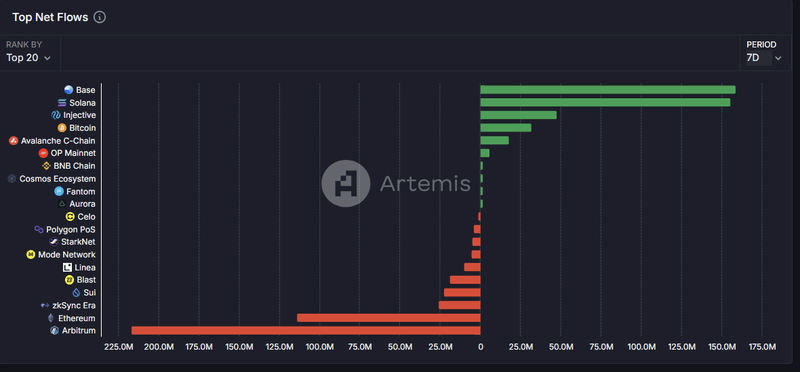Select the Avalanche C-Chain green bar
This screenshot has height=372, width=800.
click(x=494, y=140)
